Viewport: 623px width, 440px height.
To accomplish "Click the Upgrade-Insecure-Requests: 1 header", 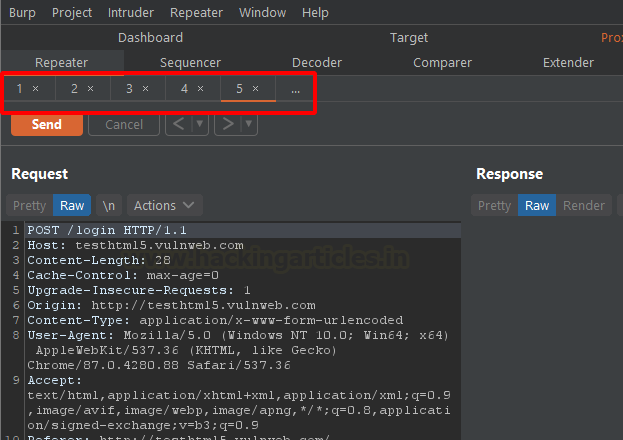I will [139, 290].
